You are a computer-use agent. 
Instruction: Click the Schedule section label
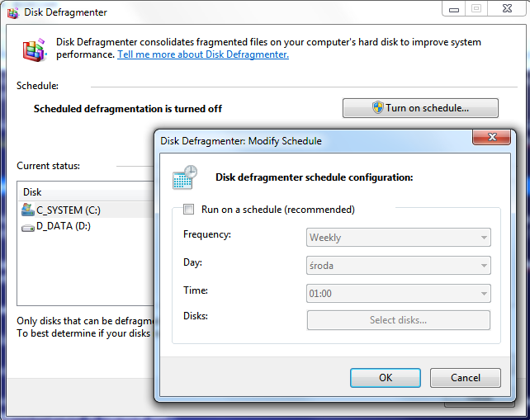coord(37,86)
